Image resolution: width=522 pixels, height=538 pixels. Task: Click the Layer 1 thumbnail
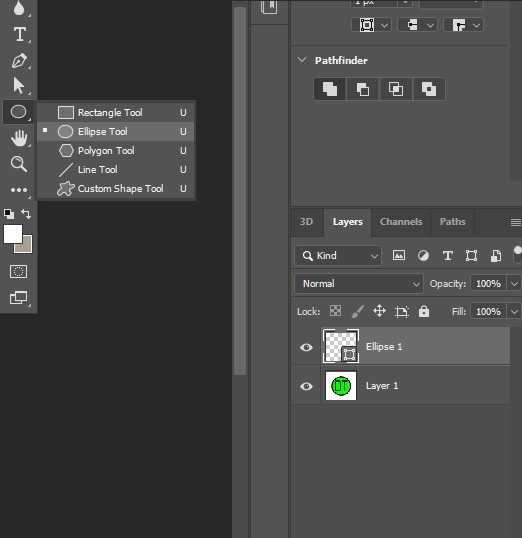pos(341,386)
